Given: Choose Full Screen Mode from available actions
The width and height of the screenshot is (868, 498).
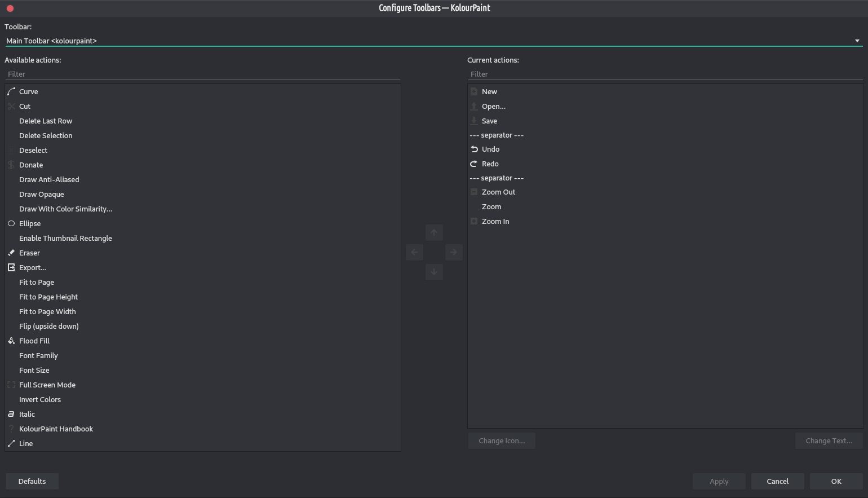Looking at the screenshot, I should 47,385.
